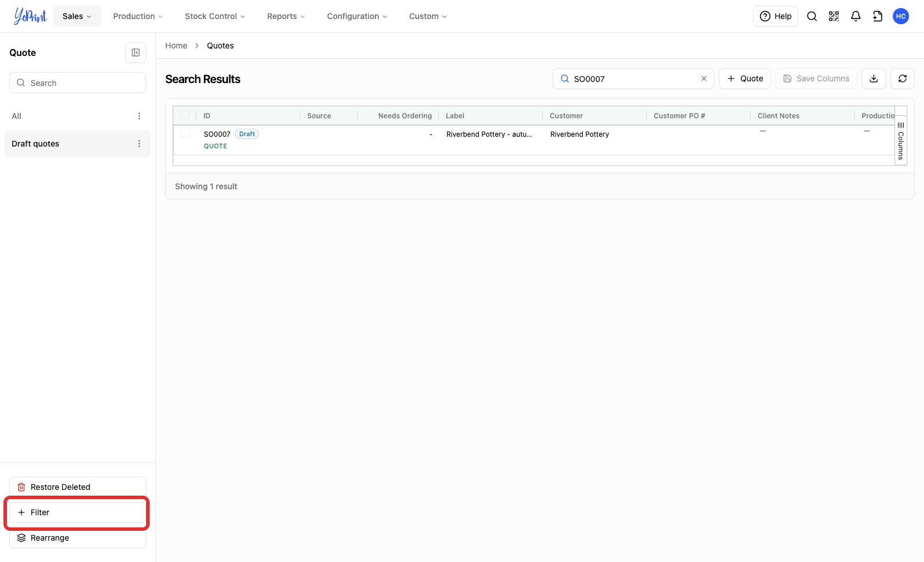Go to Home breadcrumb
The image size is (924, 562).
coord(176,46)
